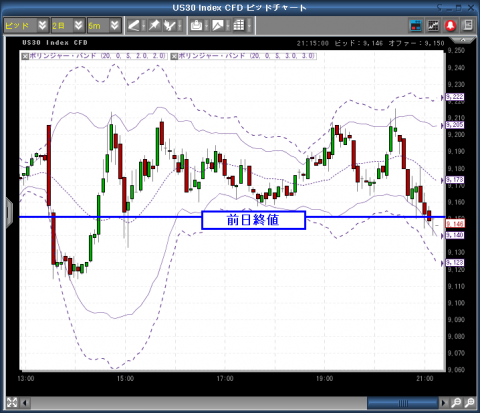
Task: Click the 9.128 lower band price tag
Action: [x=454, y=263]
